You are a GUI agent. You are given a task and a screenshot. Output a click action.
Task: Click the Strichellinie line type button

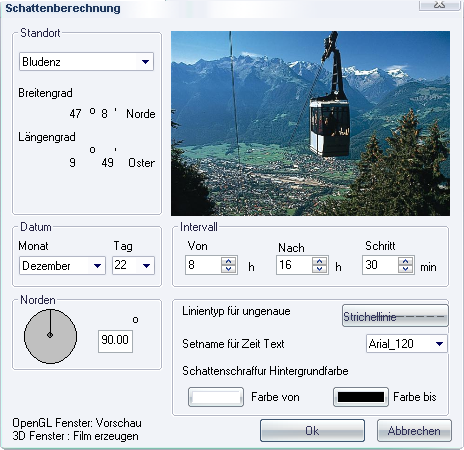[395, 316]
